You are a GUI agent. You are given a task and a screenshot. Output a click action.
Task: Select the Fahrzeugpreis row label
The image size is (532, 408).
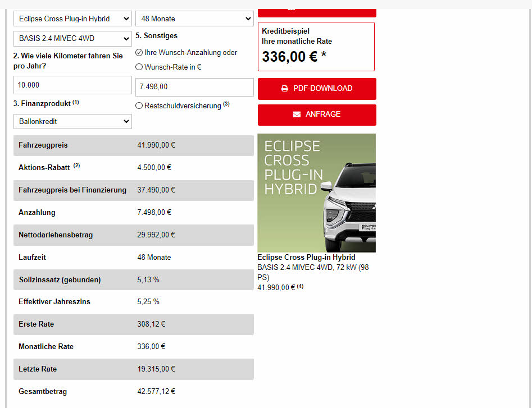click(x=43, y=145)
